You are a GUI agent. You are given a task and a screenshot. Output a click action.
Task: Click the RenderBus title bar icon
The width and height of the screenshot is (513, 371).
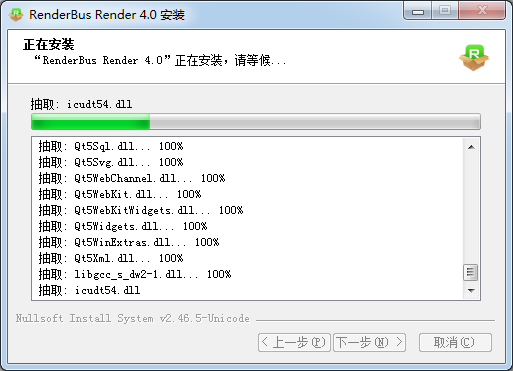tap(16, 15)
